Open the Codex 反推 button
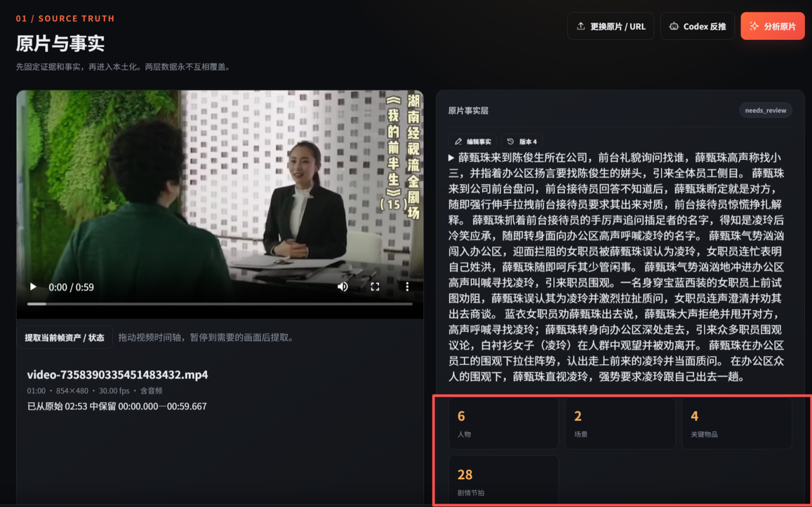 click(697, 26)
